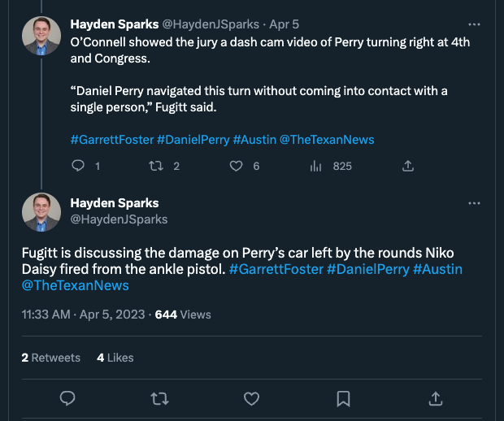504x421 pixels.
Task: Like the dash cam video tweet
Action: [x=237, y=166]
